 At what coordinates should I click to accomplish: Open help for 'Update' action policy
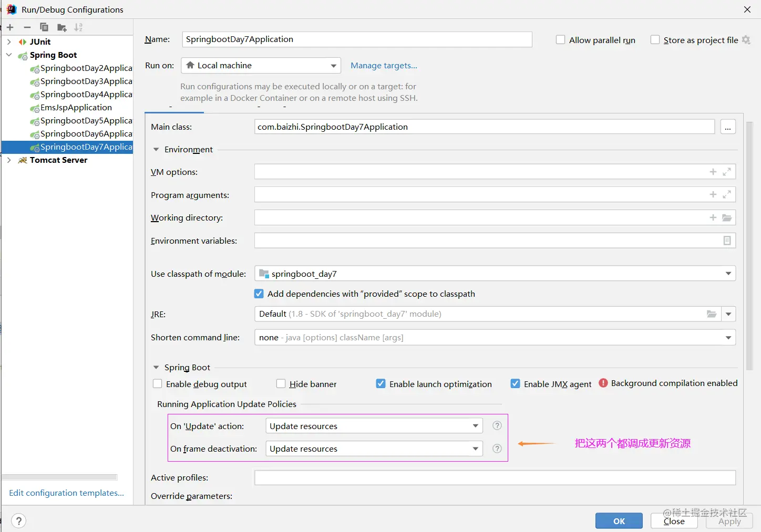tap(497, 425)
